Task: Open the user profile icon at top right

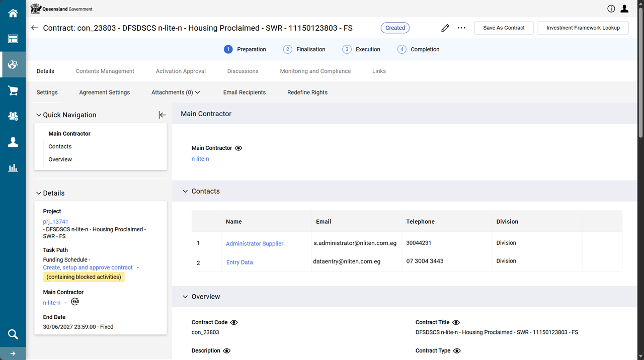Action: tap(624, 9)
